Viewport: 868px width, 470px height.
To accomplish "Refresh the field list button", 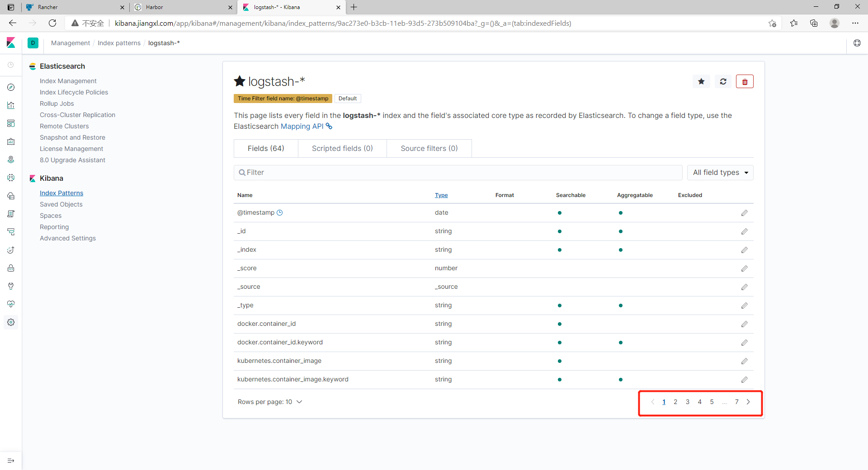I will [723, 81].
